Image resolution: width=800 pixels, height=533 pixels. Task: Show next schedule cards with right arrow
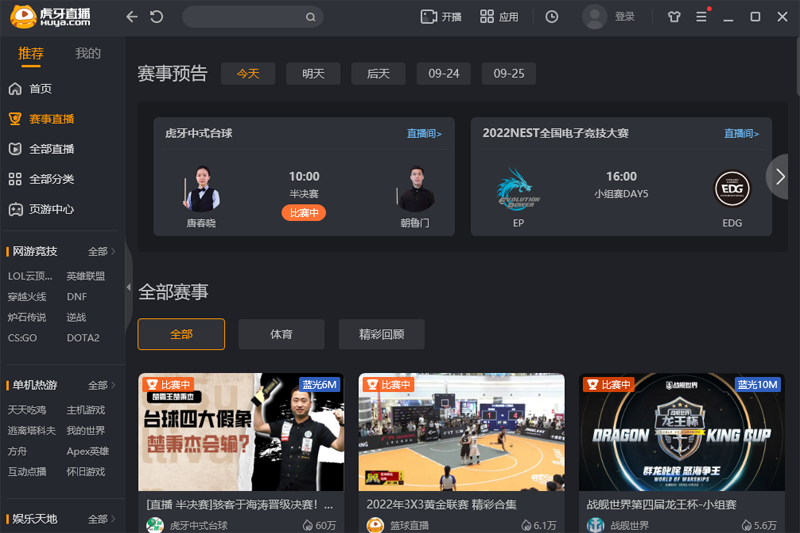[779, 177]
